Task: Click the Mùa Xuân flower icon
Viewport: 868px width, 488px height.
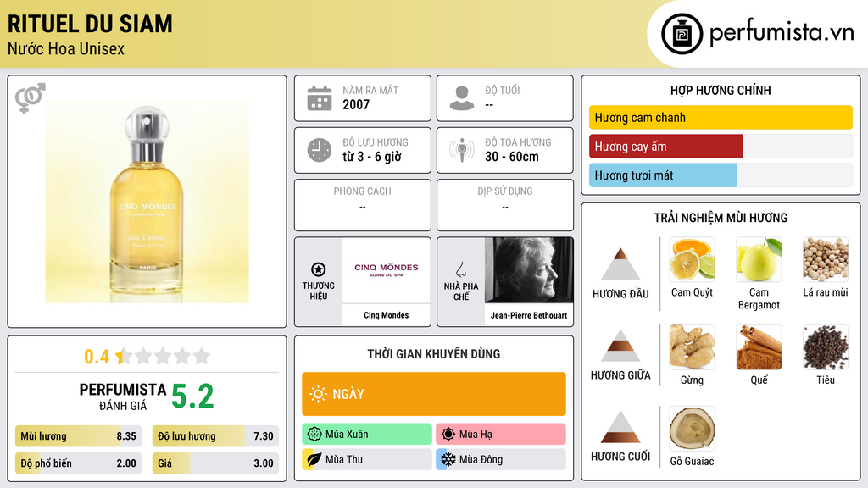Action: point(314,435)
